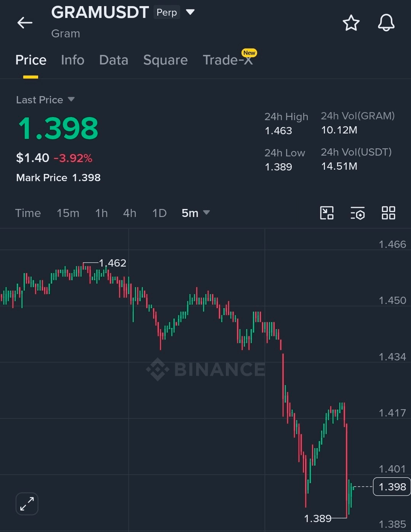
Task: Tap the back arrow icon
Action: (25, 23)
